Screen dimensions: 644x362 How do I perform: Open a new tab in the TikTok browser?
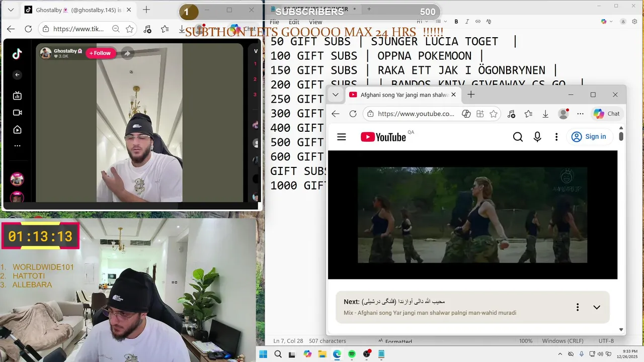click(146, 10)
